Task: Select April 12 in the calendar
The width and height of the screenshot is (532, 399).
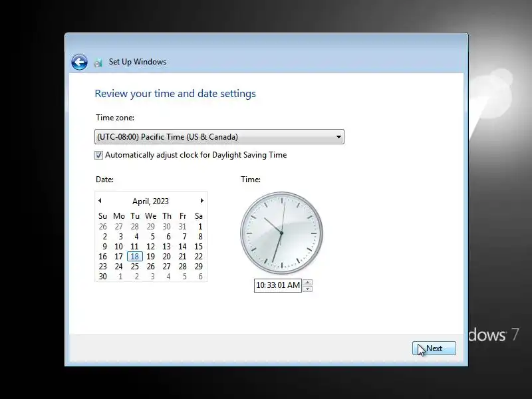Action: click(x=150, y=247)
